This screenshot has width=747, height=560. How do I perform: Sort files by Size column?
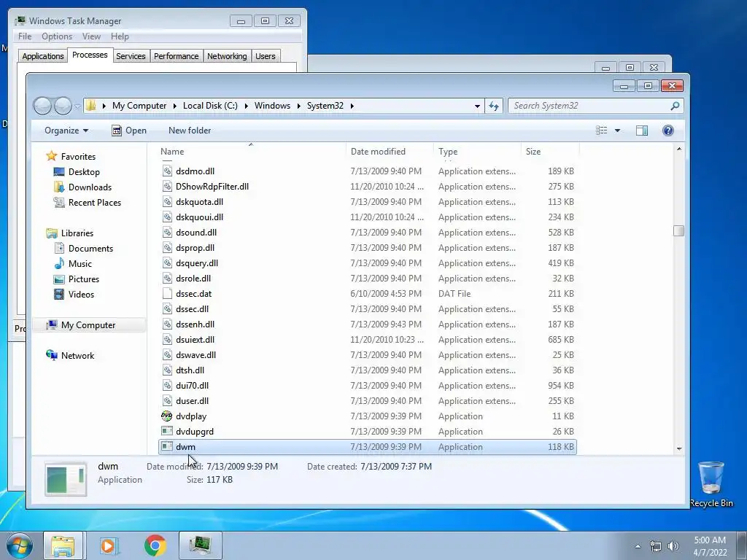[x=550, y=152]
